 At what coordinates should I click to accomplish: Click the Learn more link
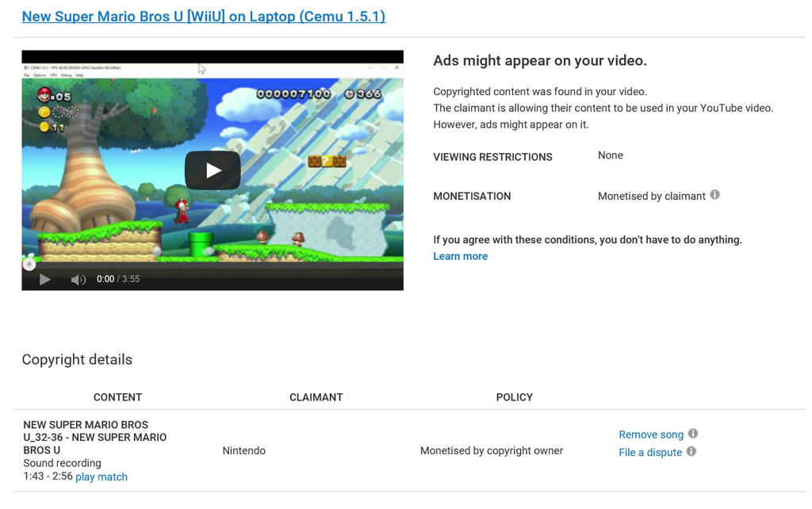(460, 255)
